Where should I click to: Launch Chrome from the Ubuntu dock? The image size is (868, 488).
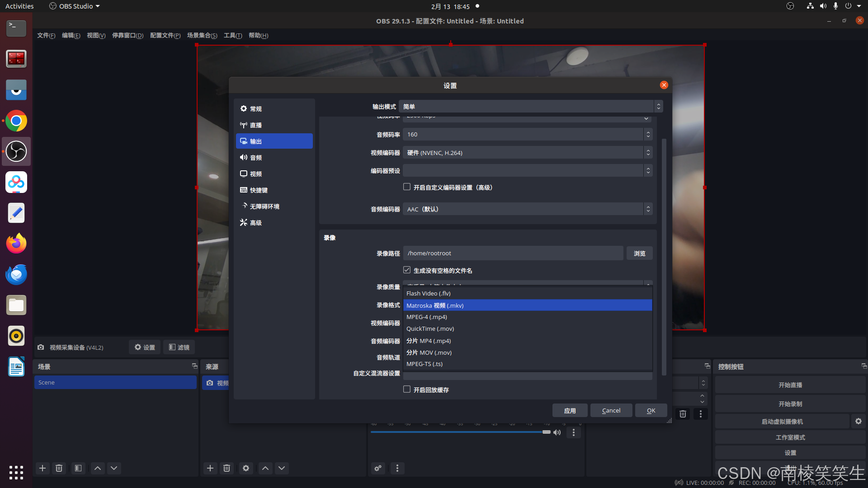[x=16, y=121]
